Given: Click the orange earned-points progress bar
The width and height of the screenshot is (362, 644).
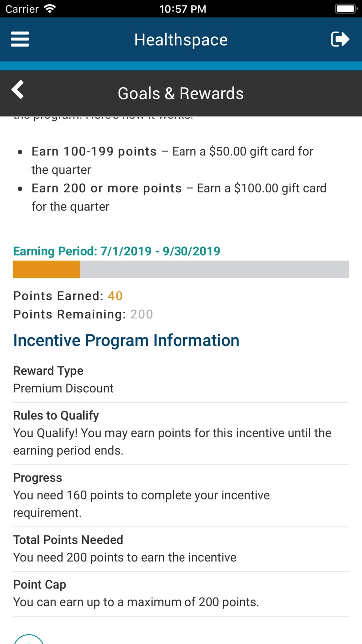Looking at the screenshot, I should click(x=46, y=269).
